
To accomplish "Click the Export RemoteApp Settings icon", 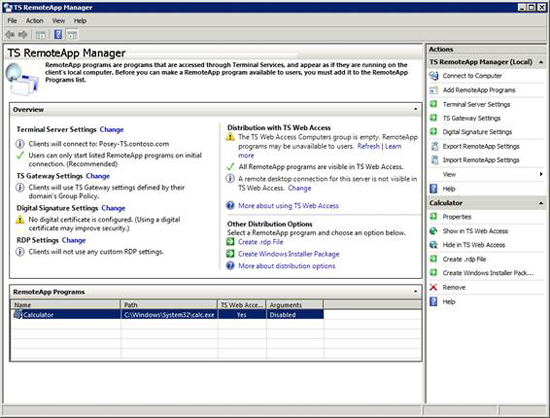I will click(x=435, y=146).
